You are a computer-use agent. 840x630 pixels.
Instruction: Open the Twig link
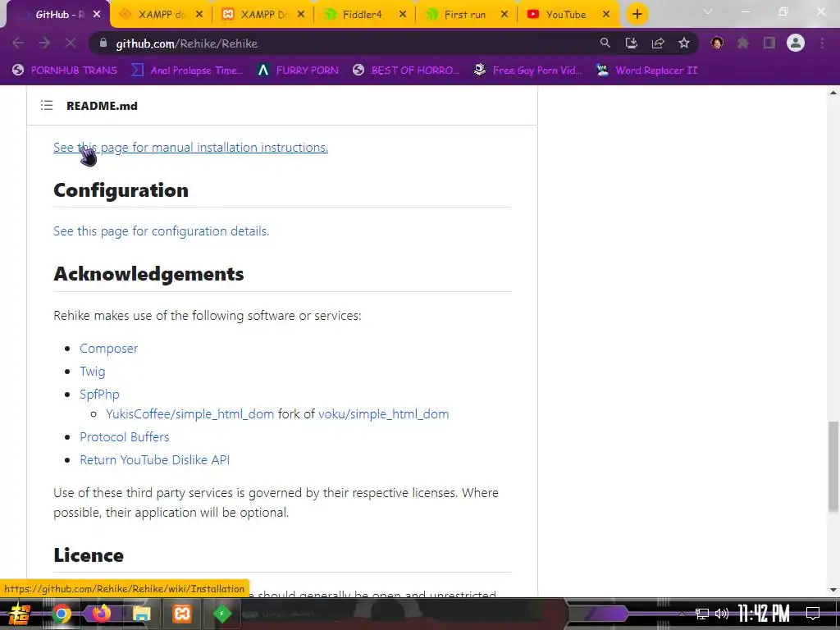(92, 372)
